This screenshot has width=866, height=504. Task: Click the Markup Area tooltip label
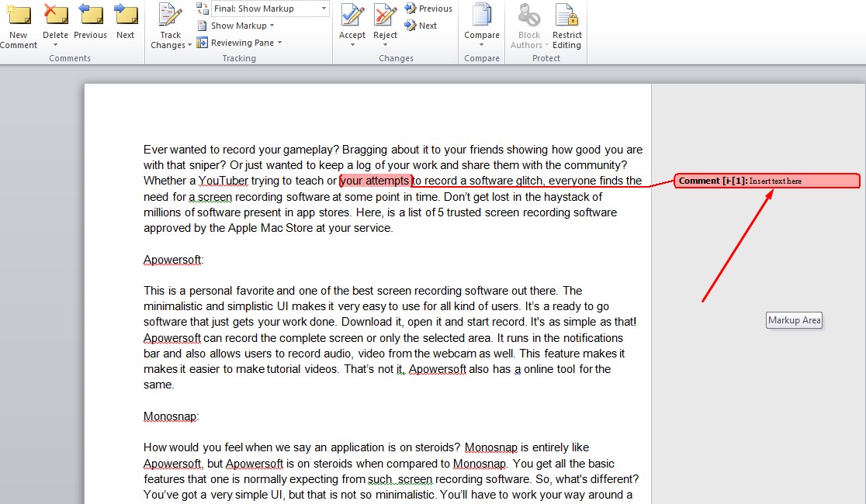[x=794, y=320]
